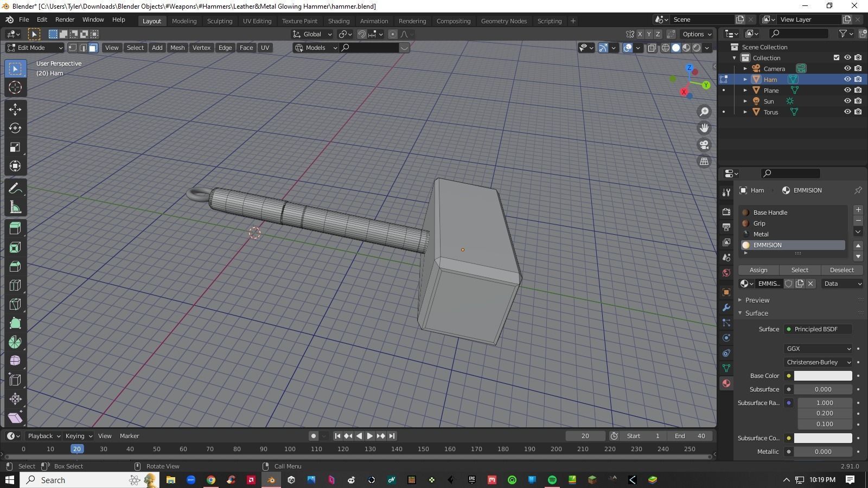Jump to the last frame in the timeline
This screenshot has height=488, width=868.
[392, 435]
